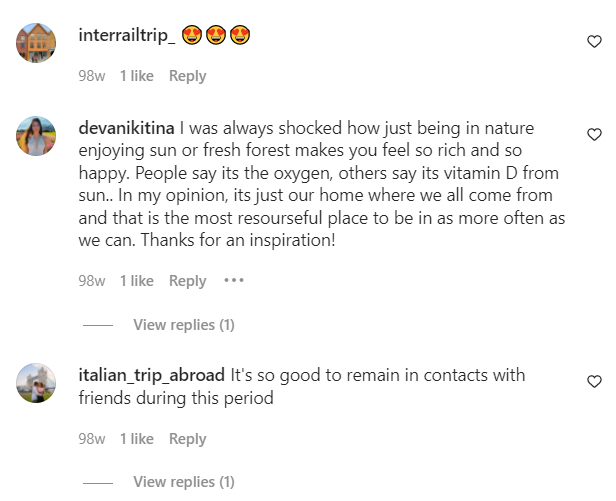Open italian_trip_abroad's profile avatar
Screen dimensions: 616x501
(x=36, y=383)
